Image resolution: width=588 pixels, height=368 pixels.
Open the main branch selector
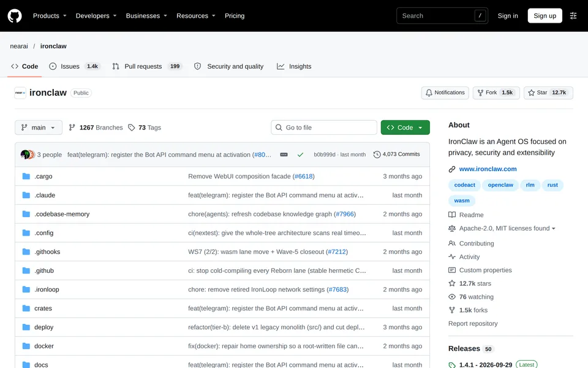(x=38, y=128)
